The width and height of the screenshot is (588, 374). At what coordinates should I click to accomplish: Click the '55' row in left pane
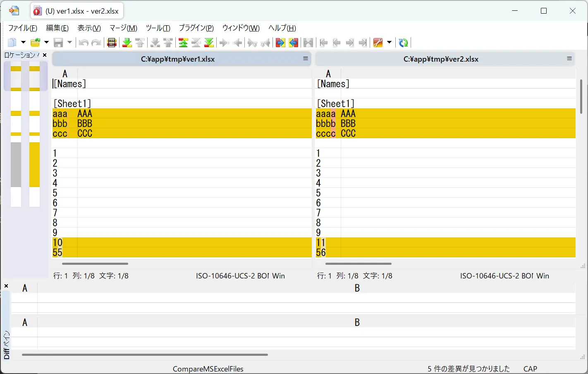click(x=182, y=252)
